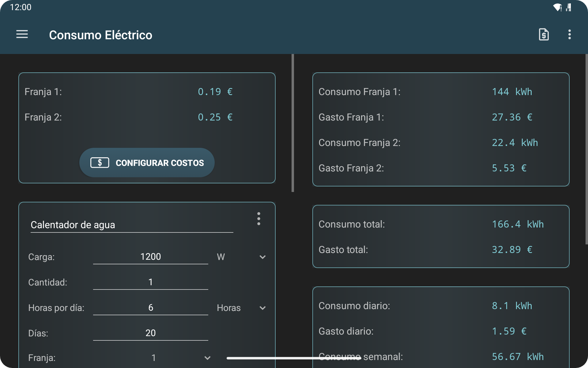Open Calentador de agua card options menu
The image size is (588, 368).
[x=259, y=219]
